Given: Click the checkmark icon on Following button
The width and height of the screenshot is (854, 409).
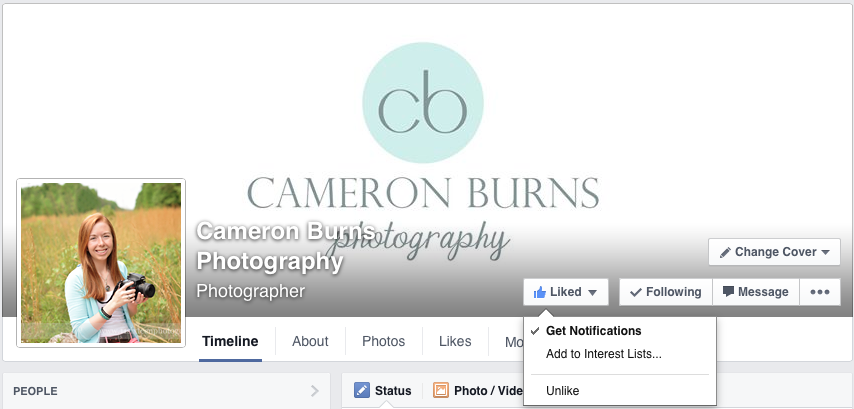Looking at the screenshot, I should tap(636, 292).
